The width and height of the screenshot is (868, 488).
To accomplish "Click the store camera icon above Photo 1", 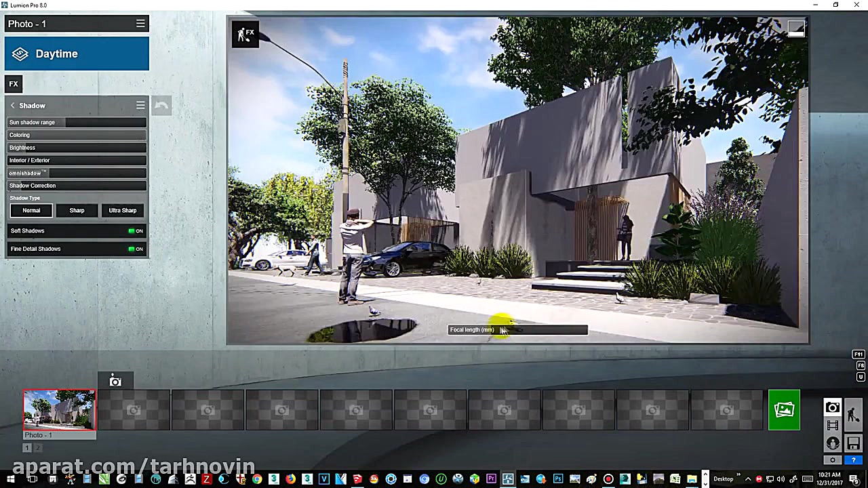I will (115, 382).
